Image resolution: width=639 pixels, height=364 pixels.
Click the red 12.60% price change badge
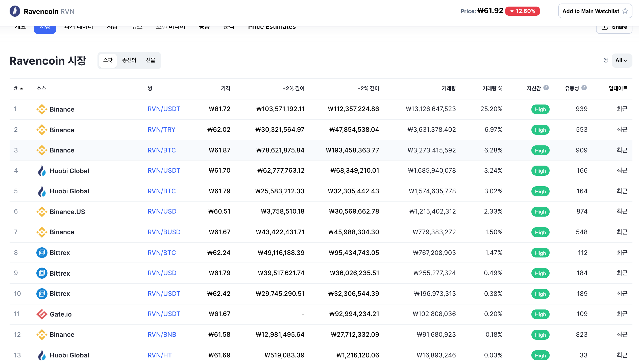point(522,11)
